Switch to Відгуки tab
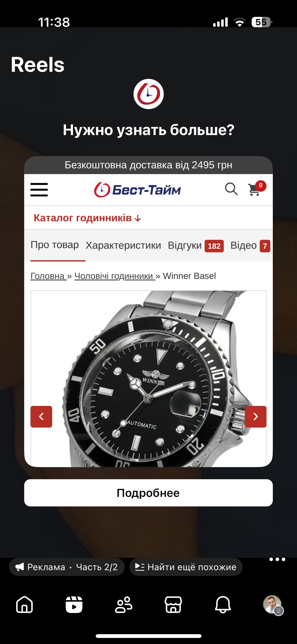The height and width of the screenshot is (644, 297). click(x=195, y=245)
